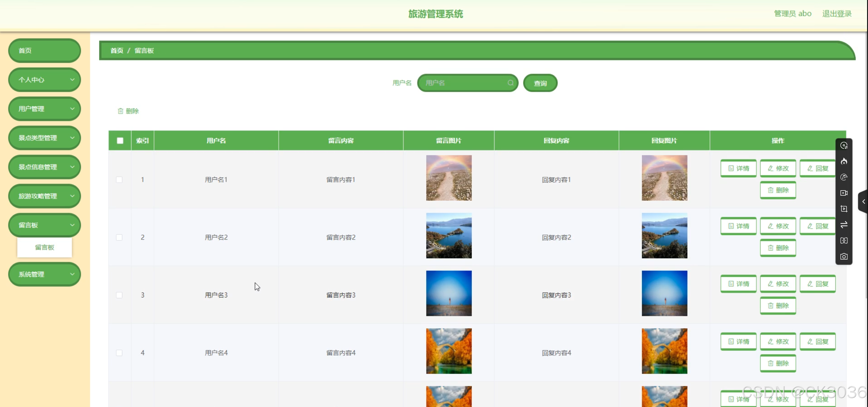
Task: Click the swap arrows icon
Action: 844,225
